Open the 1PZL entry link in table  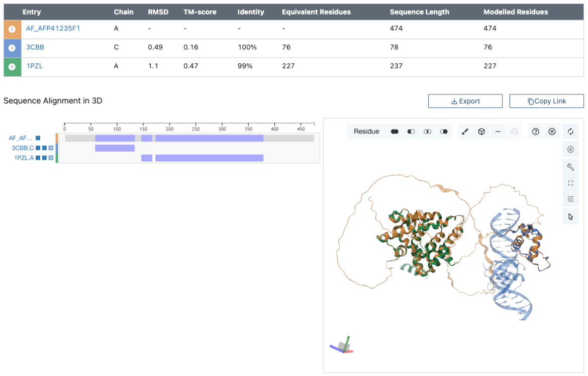click(x=34, y=66)
